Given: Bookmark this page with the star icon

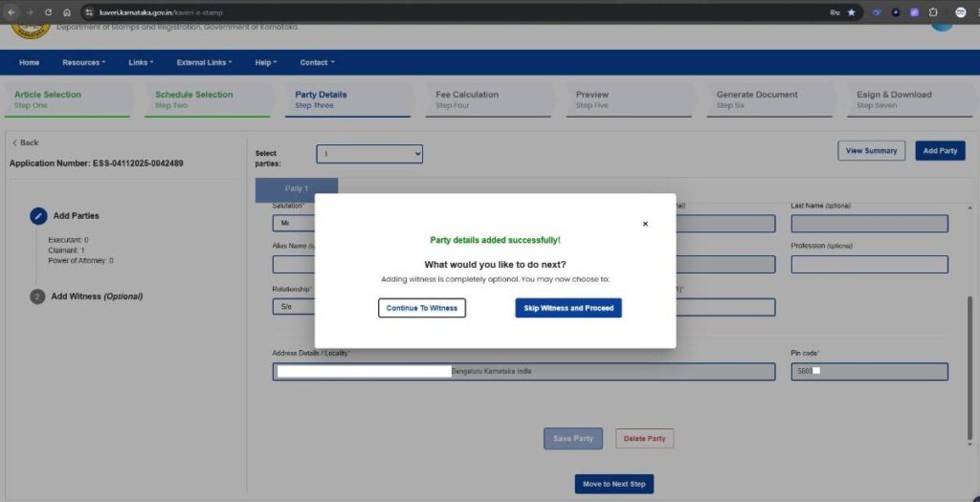Looking at the screenshot, I should click(x=851, y=12).
